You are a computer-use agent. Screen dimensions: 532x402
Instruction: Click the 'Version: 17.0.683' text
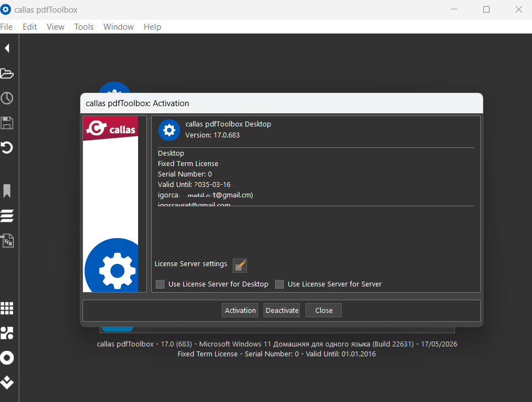point(212,135)
